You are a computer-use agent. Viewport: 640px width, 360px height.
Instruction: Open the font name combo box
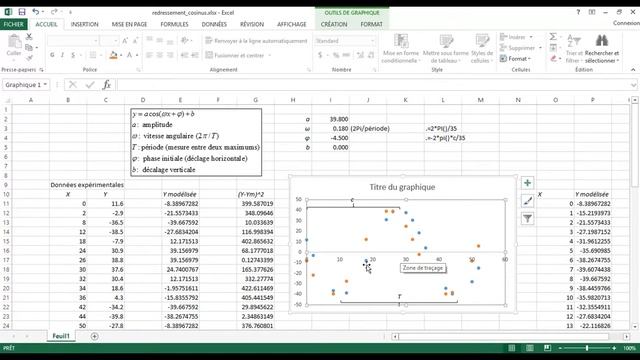click(73, 41)
